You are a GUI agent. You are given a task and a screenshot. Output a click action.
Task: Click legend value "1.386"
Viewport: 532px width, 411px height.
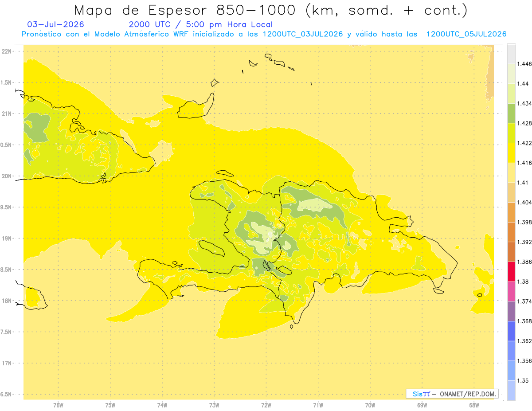[524, 262]
